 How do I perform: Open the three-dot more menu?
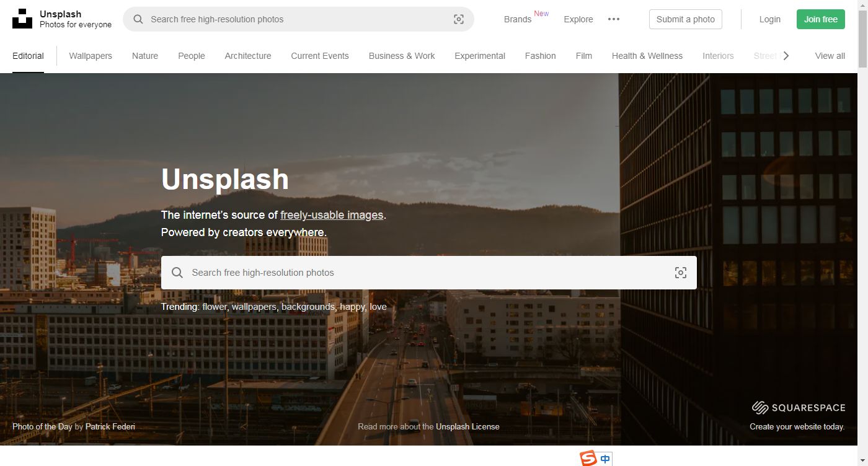(x=614, y=19)
